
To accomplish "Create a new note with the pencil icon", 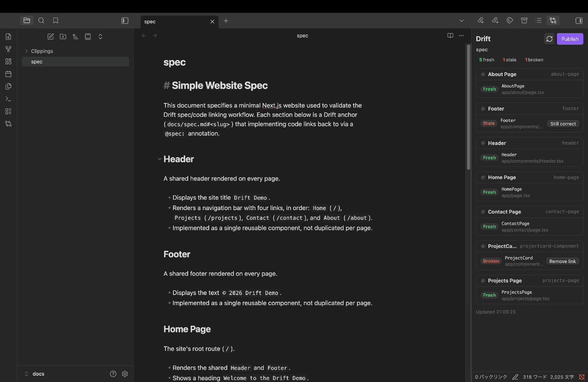I will point(50,37).
